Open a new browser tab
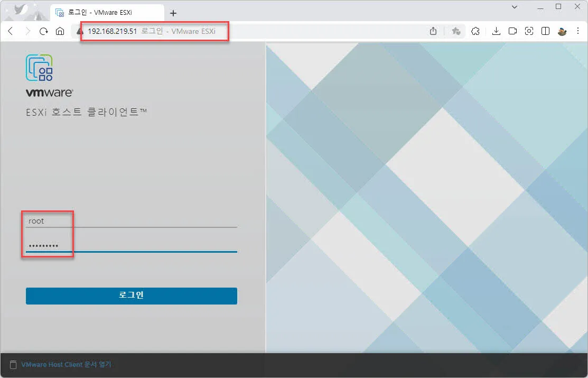 173,12
